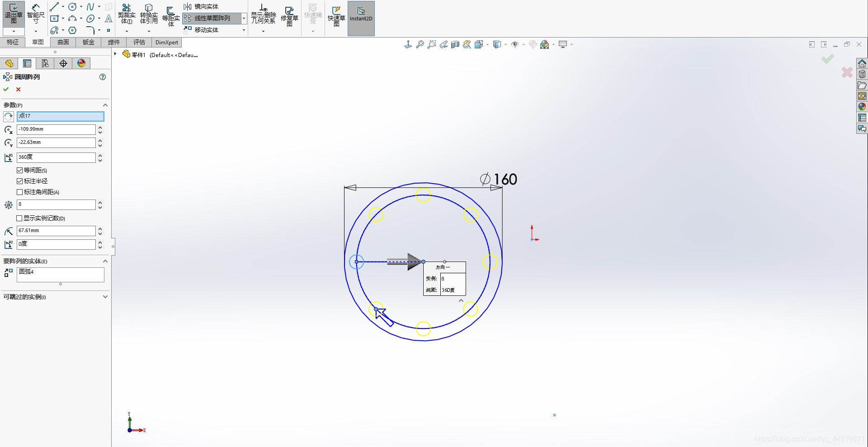Image resolution: width=868 pixels, height=447 pixels.
Task: Select the Corner Rectangle tool
Action: pos(54,19)
